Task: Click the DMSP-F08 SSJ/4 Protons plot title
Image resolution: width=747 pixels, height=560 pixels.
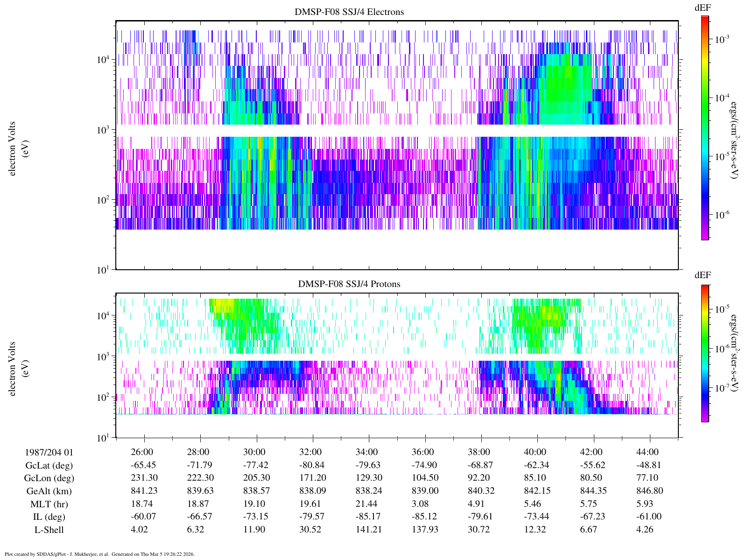Action: [x=349, y=284]
